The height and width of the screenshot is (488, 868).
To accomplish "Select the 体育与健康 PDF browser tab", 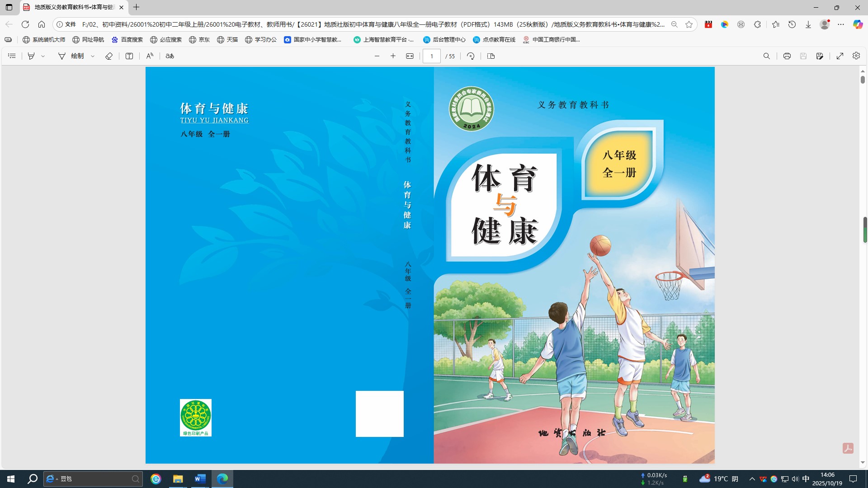I will (x=72, y=7).
